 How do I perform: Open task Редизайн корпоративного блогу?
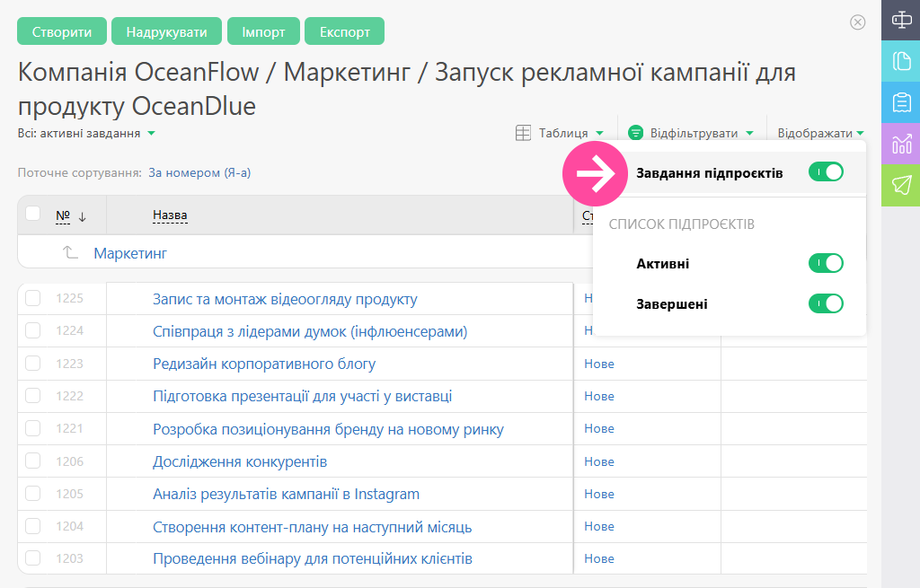(x=264, y=364)
